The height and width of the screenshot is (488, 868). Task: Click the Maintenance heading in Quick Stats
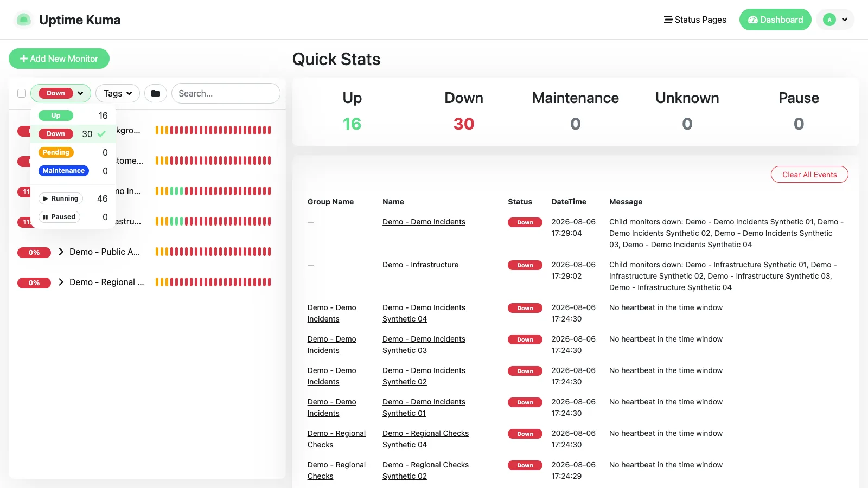[576, 98]
